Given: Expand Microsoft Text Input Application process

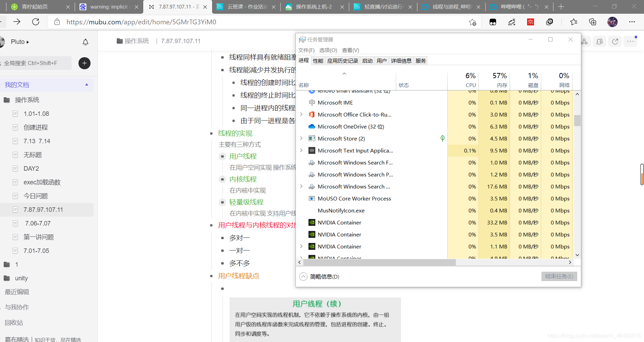Looking at the screenshot, I should tap(301, 150).
